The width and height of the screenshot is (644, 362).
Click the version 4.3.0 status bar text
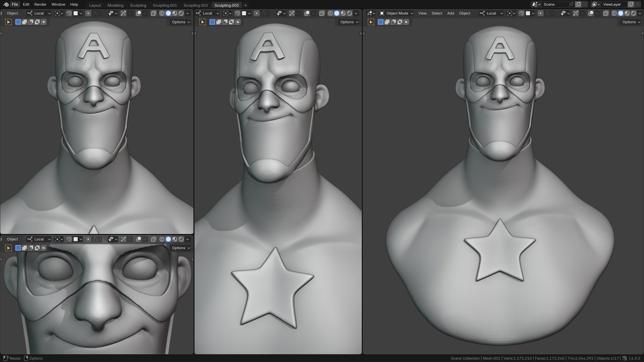[636, 358]
